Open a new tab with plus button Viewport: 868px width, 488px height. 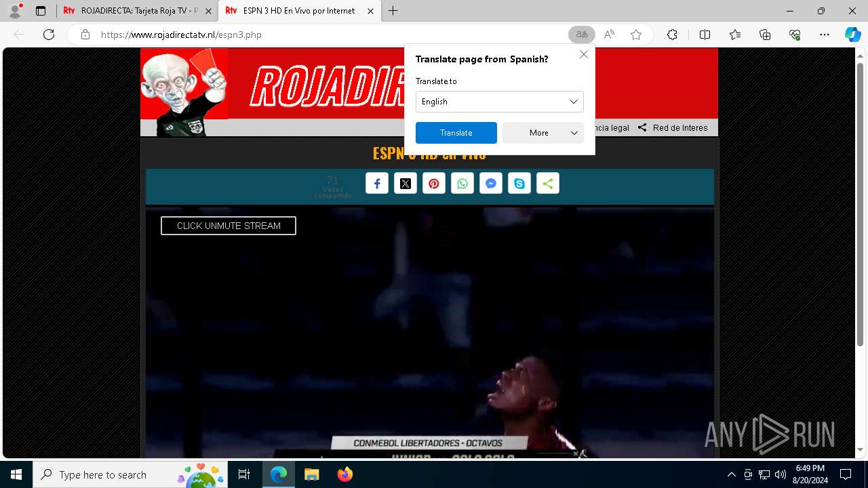click(393, 11)
